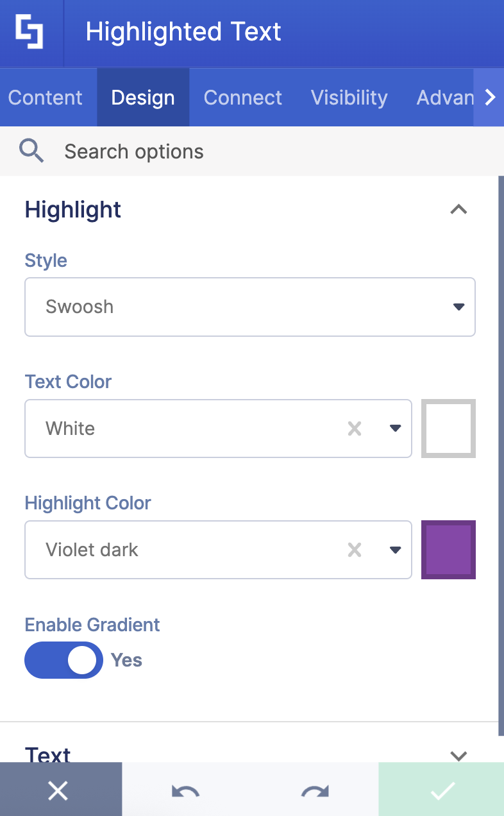The height and width of the screenshot is (816, 504).
Task: Click the arrow to reveal more tabs
Action: coord(491,97)
